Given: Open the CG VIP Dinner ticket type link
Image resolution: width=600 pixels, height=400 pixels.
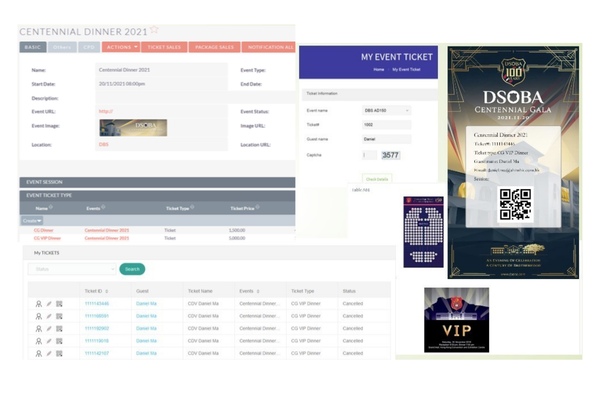Looking at the screenshot, I should (x=49, y=239).
